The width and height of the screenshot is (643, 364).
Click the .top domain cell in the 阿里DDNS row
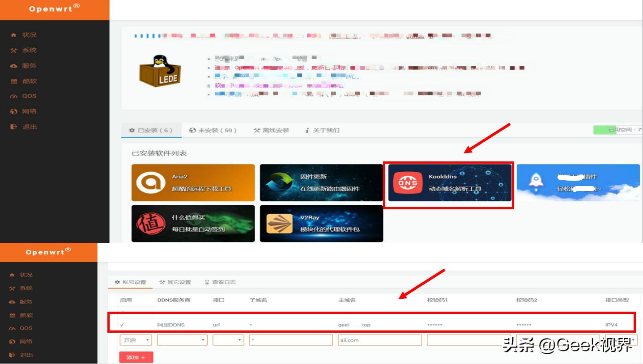[354, 325]
